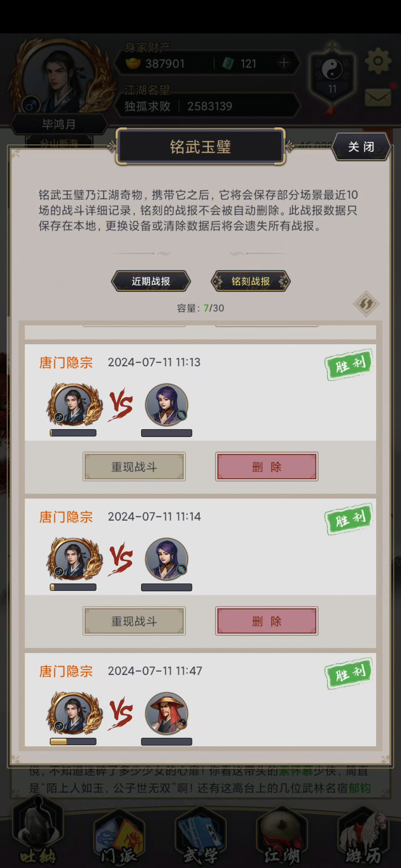Replay the 11:14 battle with 重现战斗

134,621
